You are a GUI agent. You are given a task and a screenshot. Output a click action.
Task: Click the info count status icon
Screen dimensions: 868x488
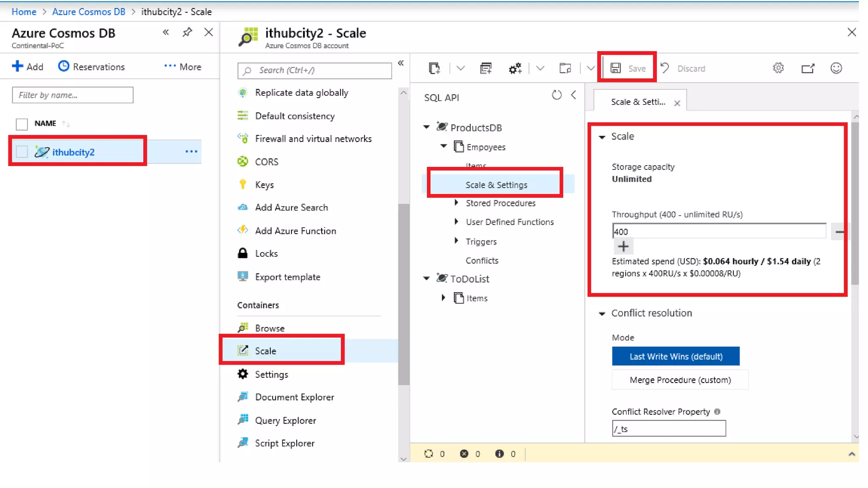click(x=499, y=454)
